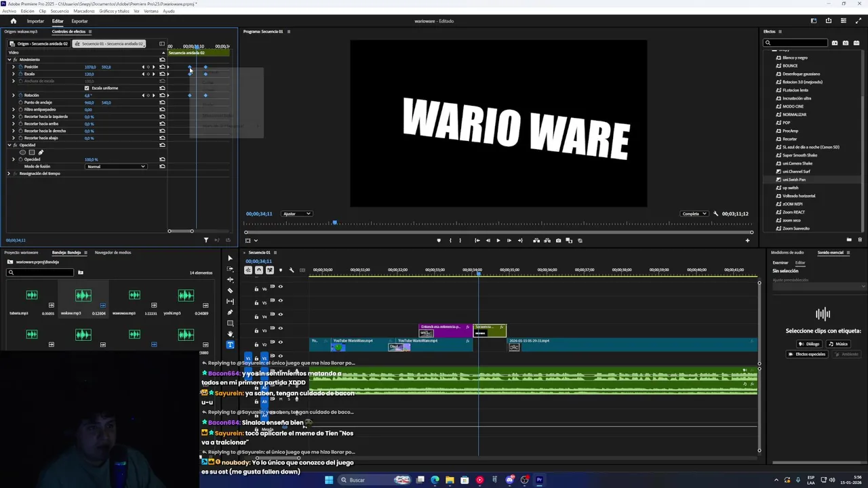
Task: Select the MODO CINE preset
Action: coord(793,106)
